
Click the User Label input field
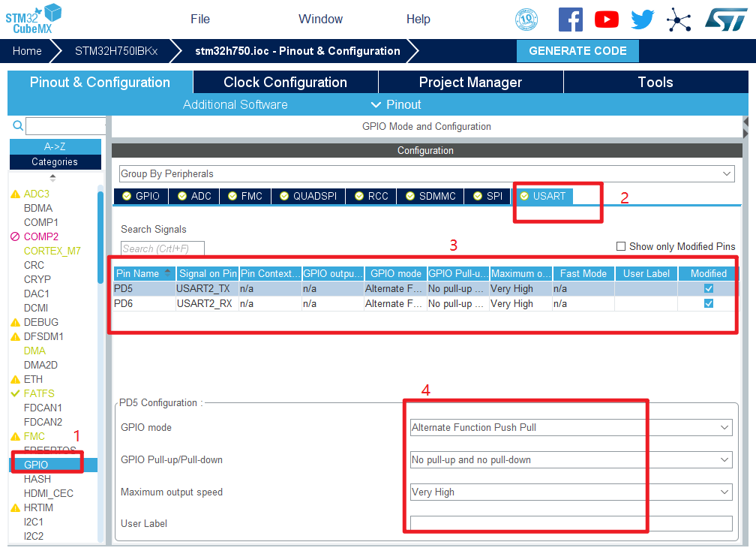571,523
